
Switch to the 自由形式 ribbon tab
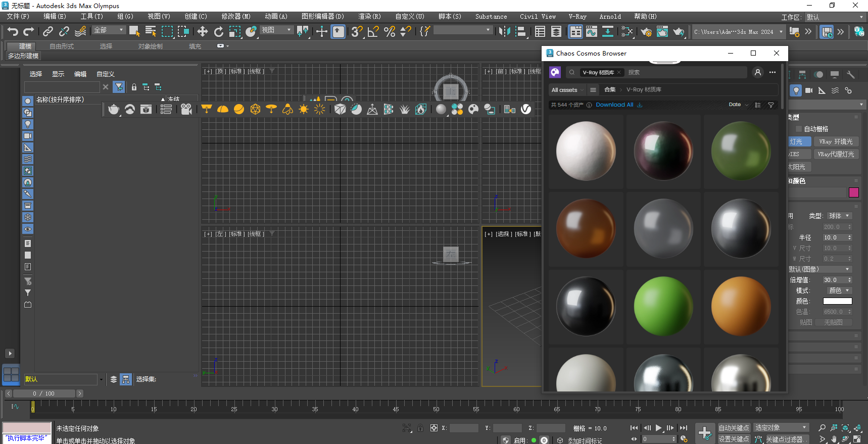tap(62, 46)
